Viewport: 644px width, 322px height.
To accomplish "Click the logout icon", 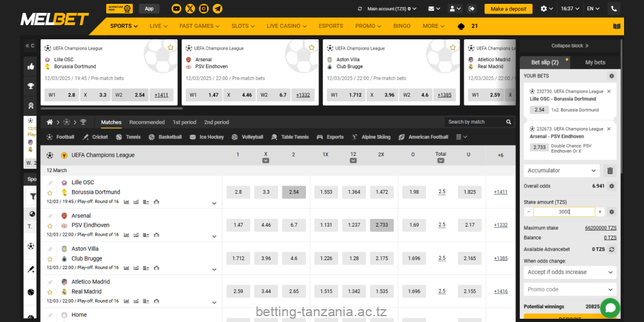I will 471,8.
